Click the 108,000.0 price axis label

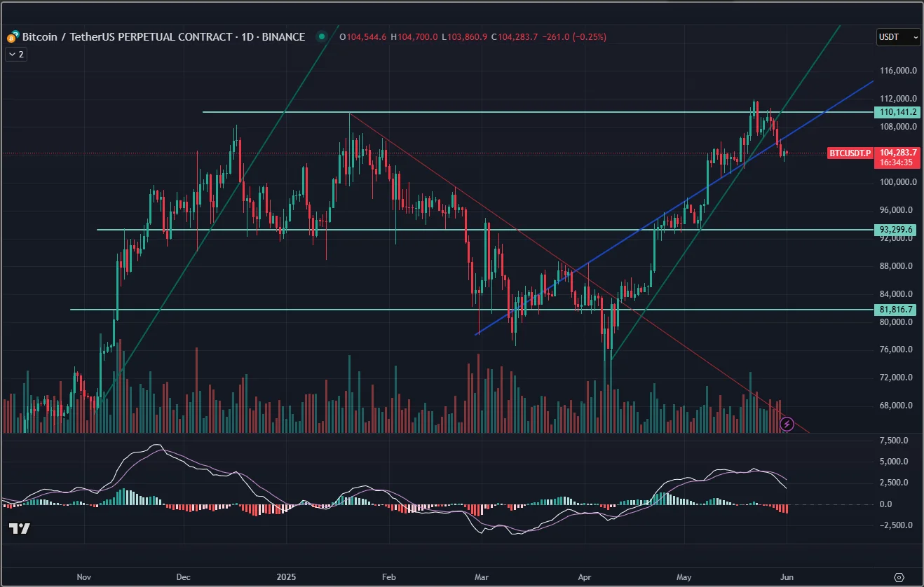[898, 127]
